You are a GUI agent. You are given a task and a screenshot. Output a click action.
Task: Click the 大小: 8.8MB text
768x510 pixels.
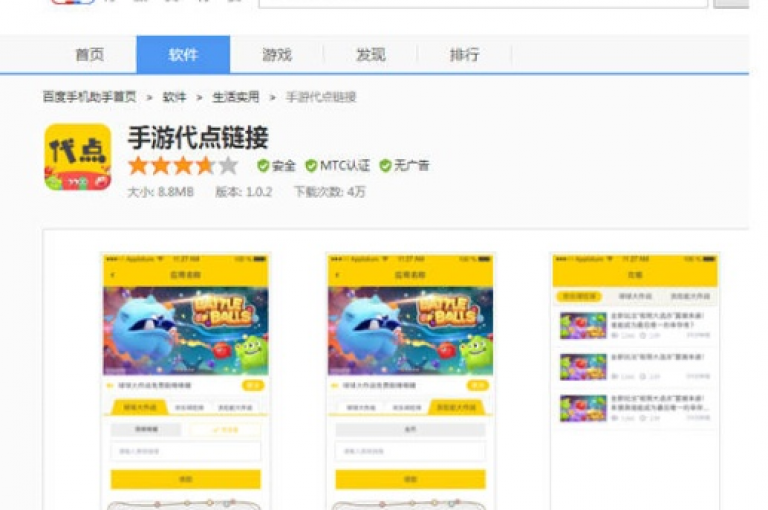tap(161, 192)
